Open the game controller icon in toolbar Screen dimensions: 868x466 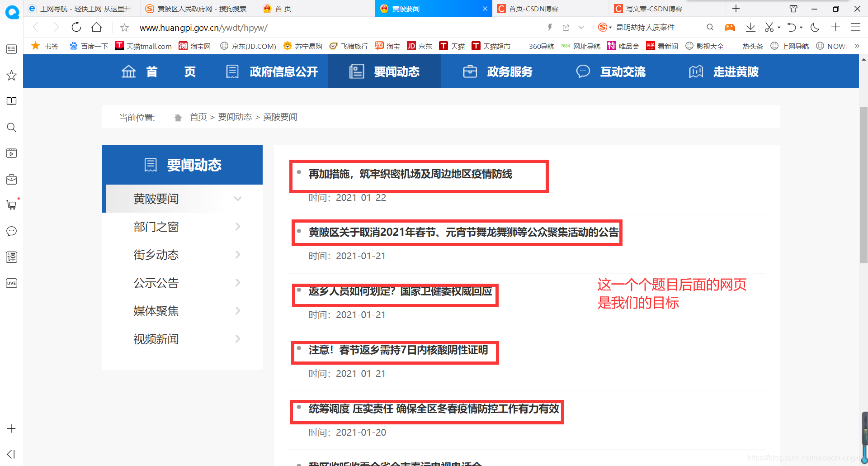(730, 27)
